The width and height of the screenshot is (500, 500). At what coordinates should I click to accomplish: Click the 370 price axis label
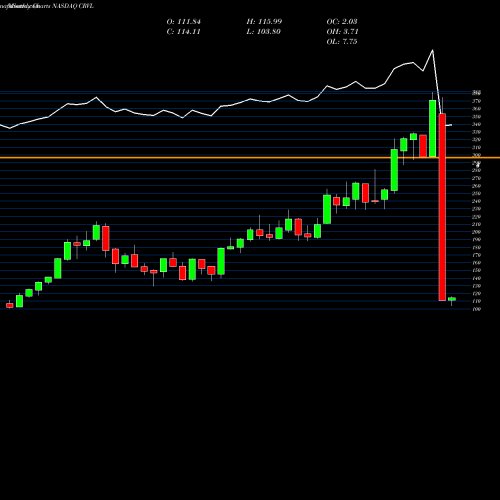[x=477, y=101]
